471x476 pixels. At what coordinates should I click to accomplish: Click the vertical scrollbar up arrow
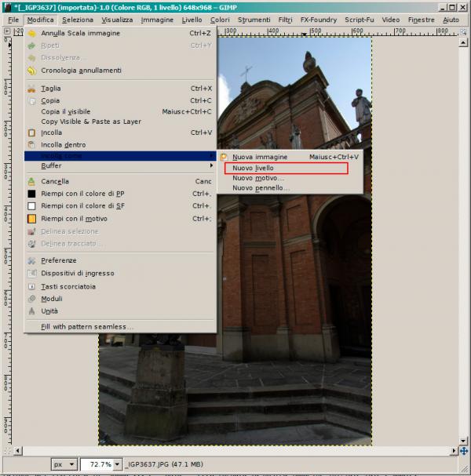(x=463, y=43)
